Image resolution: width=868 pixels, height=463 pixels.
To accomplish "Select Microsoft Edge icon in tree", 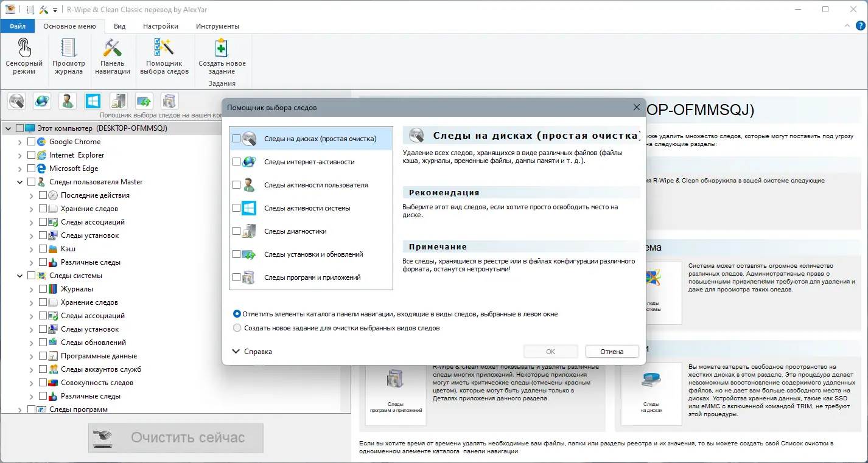I will [x=42, y=169].
